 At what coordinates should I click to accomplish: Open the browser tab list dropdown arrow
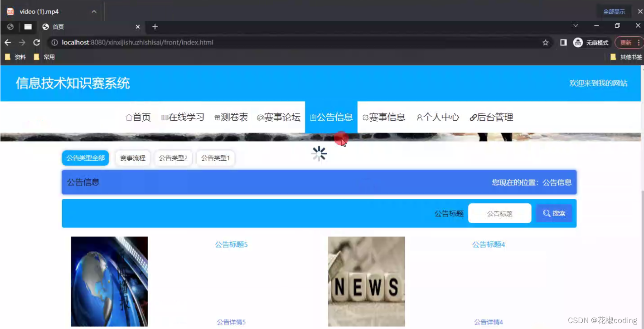point(575,26)
